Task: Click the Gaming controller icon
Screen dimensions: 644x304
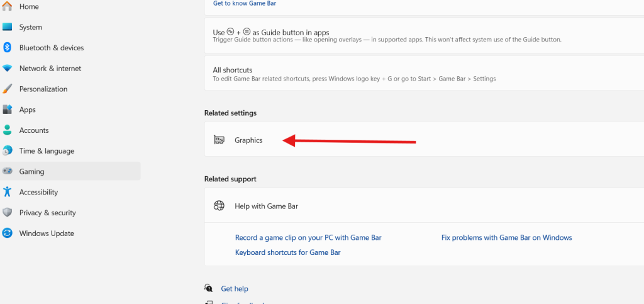Action: pyautogui.click(x=8, y=171)
